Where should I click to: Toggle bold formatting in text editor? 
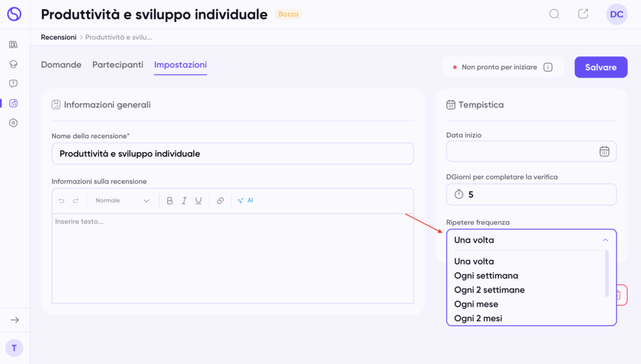(x=170, y=201)
